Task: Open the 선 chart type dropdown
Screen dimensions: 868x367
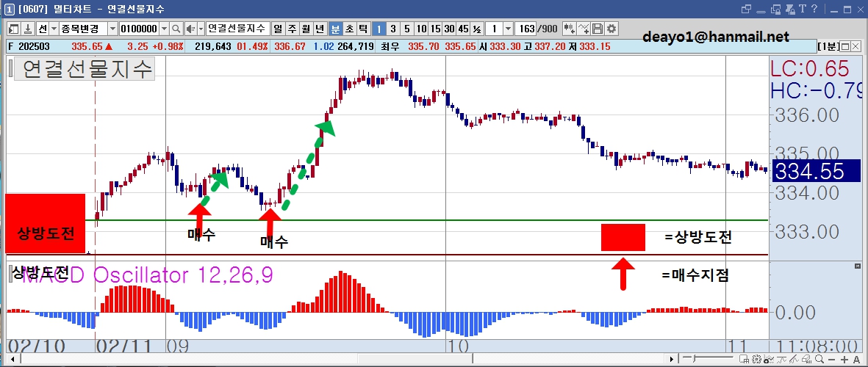Action: (x=54, y=29)
